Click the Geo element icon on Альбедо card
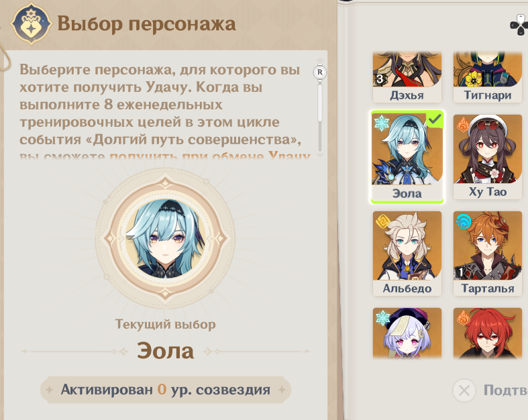This screenshot has height=420, width=528. coord(382,221)
